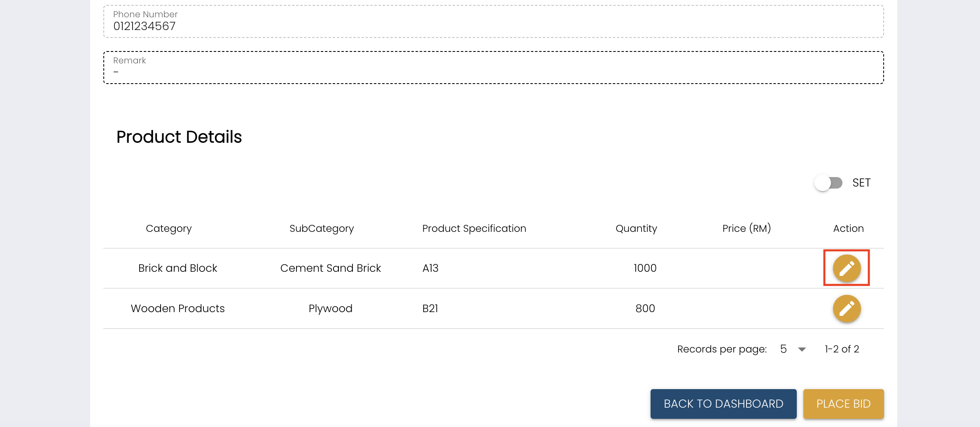The width and height of the screenshot is (980, 427).
Task: Toggle the SET switch
Action: click(x=828, y=183)
